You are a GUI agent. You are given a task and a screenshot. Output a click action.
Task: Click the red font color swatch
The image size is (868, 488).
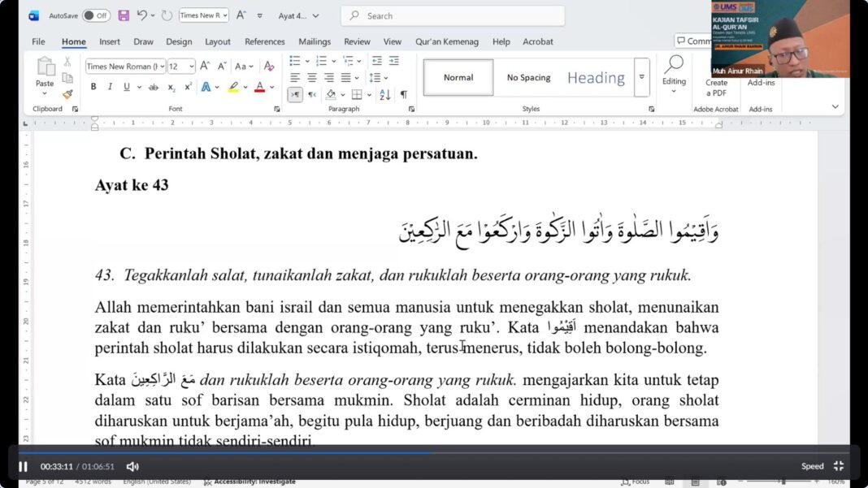click(x=259, y=87)
